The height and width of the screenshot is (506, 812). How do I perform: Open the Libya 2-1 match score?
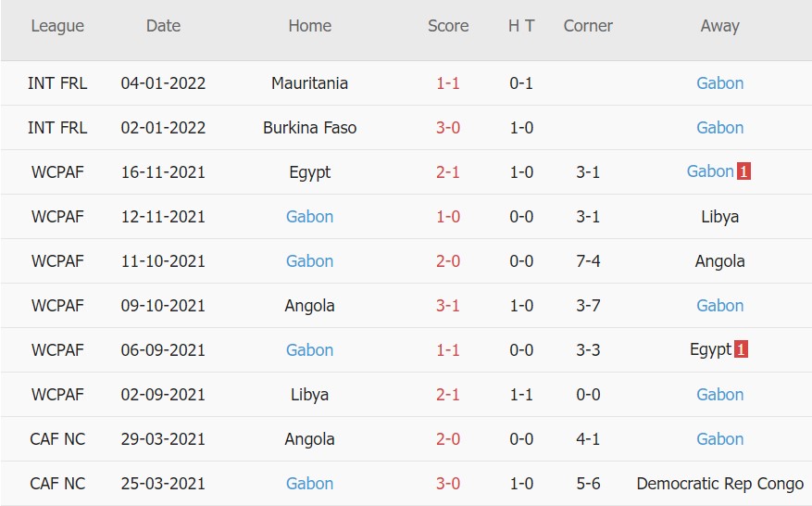[x=448, y=395]
